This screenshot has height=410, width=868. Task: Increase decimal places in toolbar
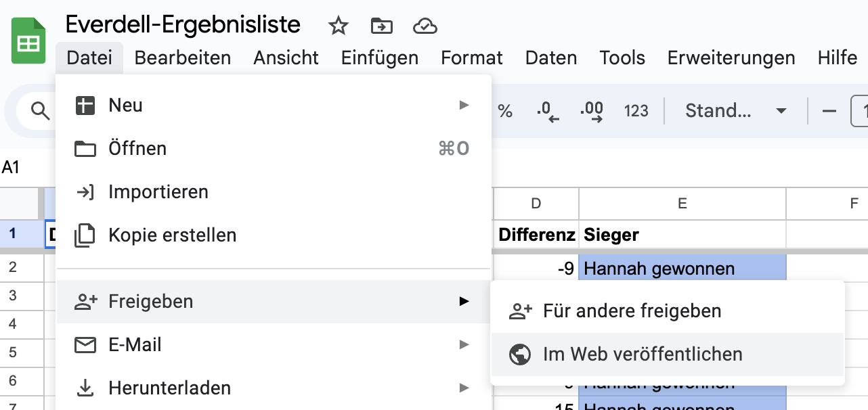592,111
